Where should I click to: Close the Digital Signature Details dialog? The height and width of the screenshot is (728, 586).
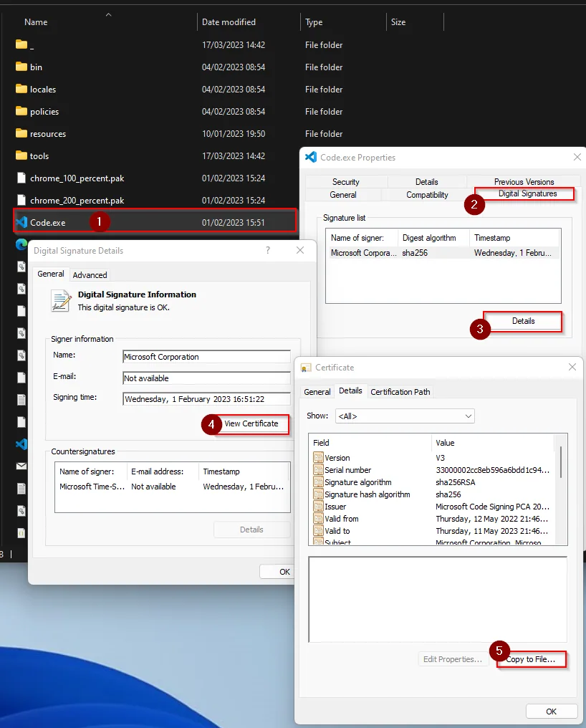(x=300, y=250)
